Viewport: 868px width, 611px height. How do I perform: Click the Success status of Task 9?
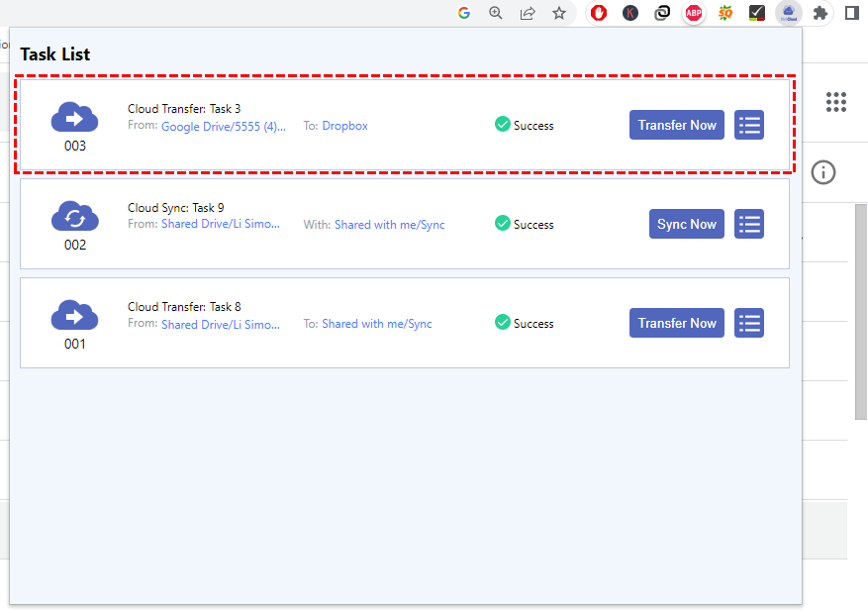[525, 224]
